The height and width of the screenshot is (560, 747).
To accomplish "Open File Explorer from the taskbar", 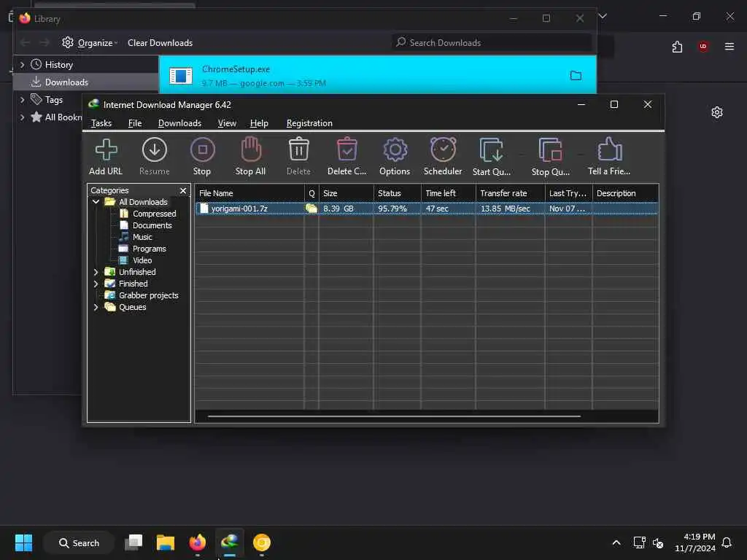I will tap(166, 542).
